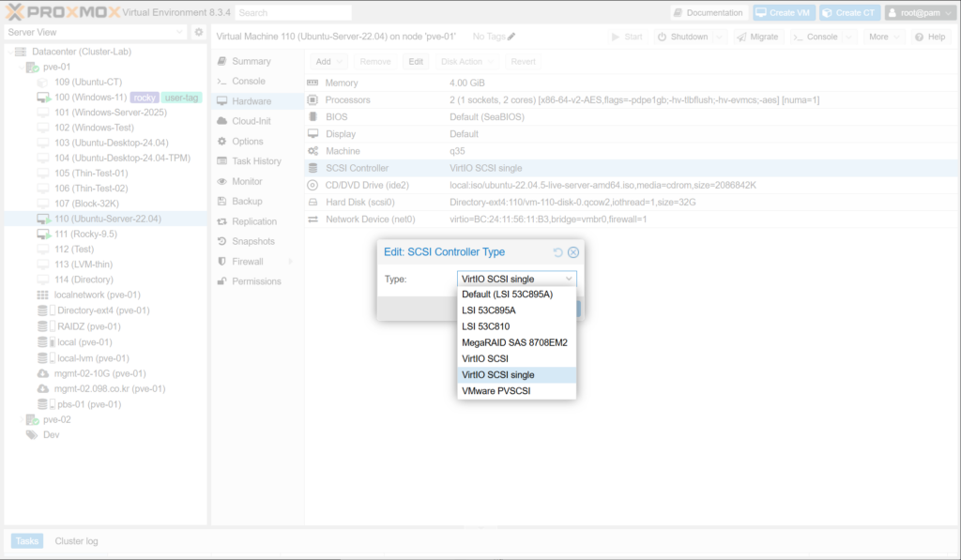Choose VMware PVSCSI from the list
The width and height of the screenshot is (961, 560).
496,390
